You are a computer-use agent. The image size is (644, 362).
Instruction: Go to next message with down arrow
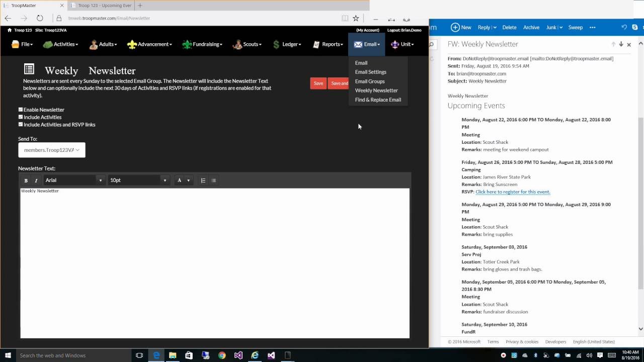[x=621, y=44]
